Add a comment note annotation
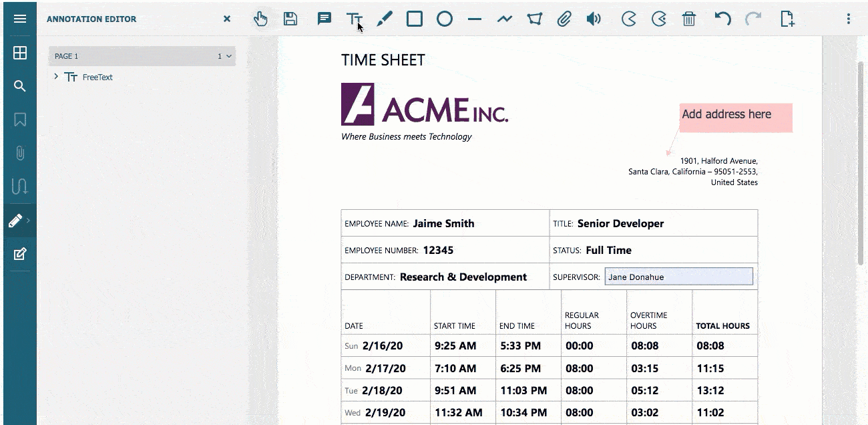 [x=324, y=19]
